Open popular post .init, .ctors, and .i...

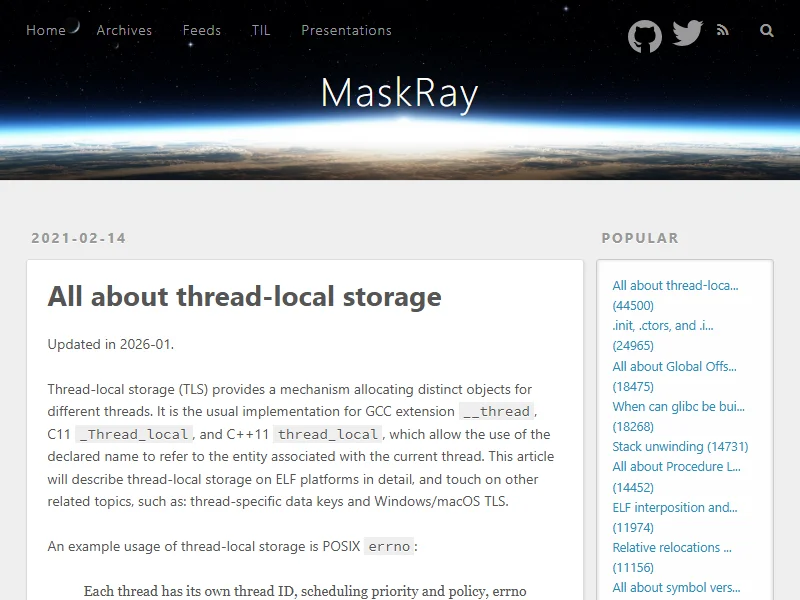click(x=663, y=326)
